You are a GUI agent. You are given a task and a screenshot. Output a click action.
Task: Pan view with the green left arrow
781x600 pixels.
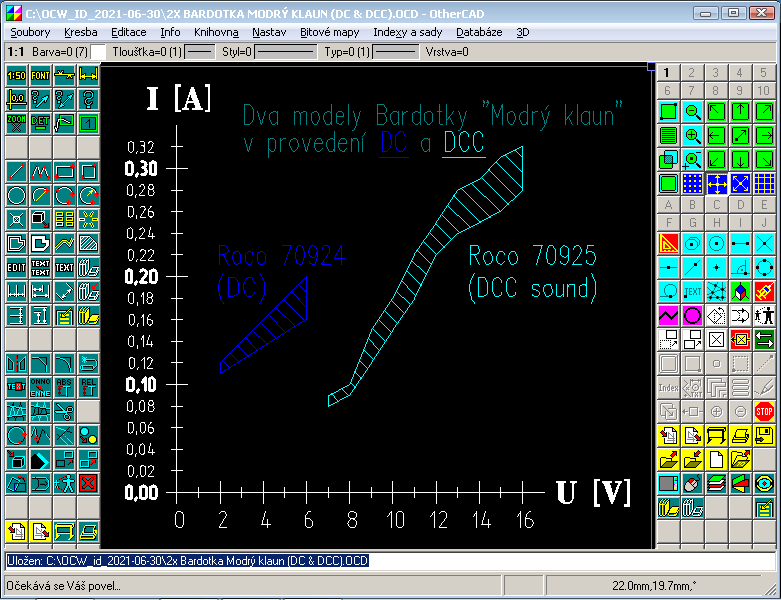click(x=716, y=135)
